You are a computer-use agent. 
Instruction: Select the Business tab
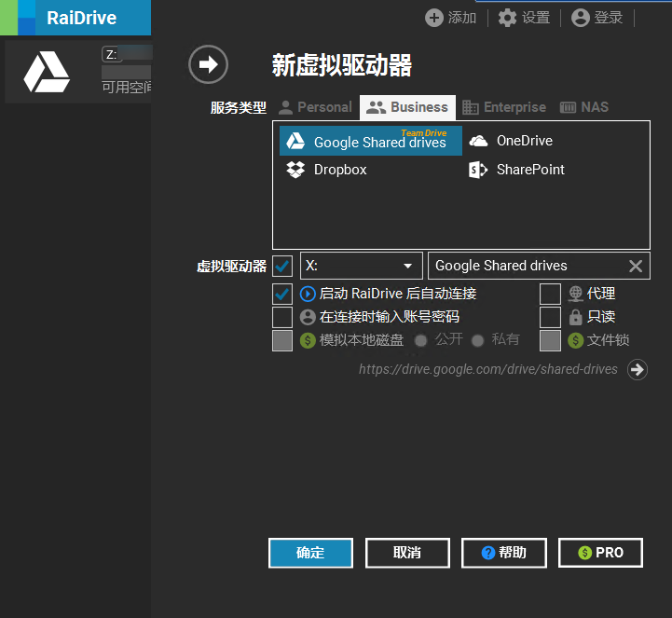(x=407, y=107)
